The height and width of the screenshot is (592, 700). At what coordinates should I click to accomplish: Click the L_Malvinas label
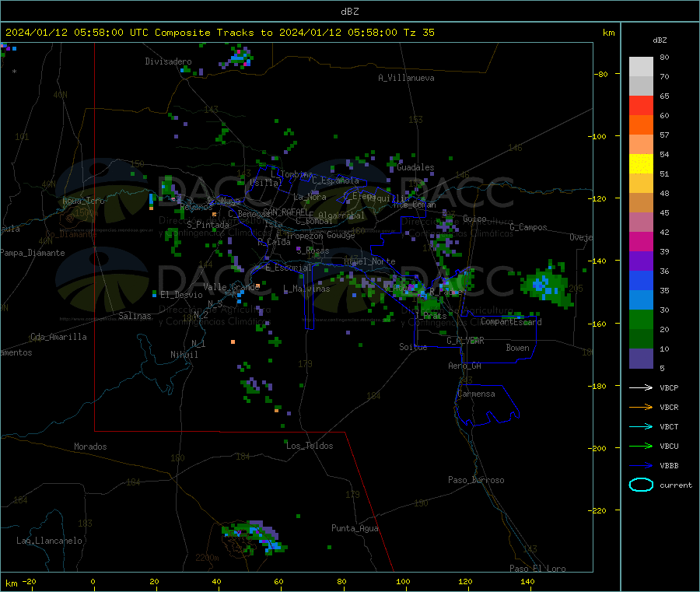pyautogui.click(x=306, y=289)
